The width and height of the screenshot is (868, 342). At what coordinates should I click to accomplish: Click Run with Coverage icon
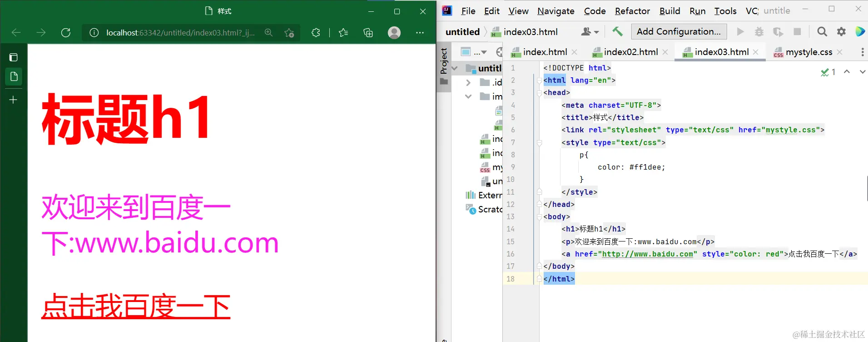pos(778,31)
